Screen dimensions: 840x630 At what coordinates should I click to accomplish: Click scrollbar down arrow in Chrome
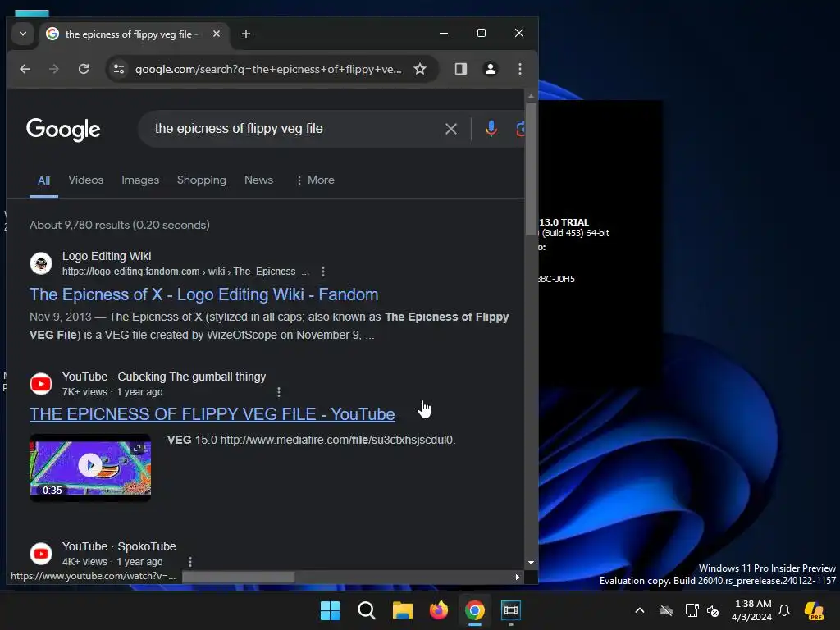[531, 563]
